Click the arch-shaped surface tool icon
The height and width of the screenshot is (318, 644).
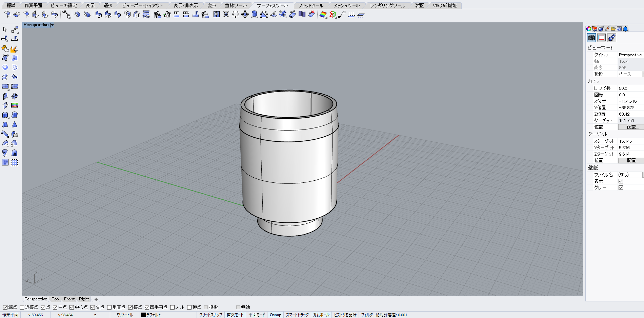point(137,14)
